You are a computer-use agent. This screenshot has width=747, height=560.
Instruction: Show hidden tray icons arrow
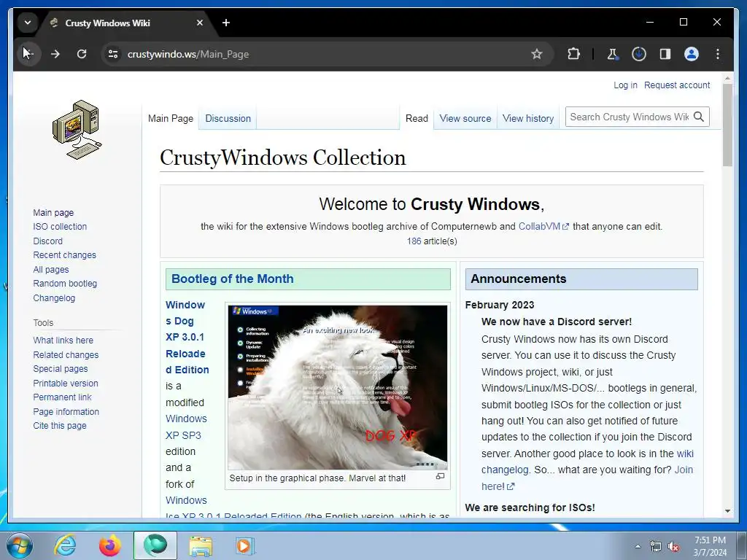click(638, 546)
